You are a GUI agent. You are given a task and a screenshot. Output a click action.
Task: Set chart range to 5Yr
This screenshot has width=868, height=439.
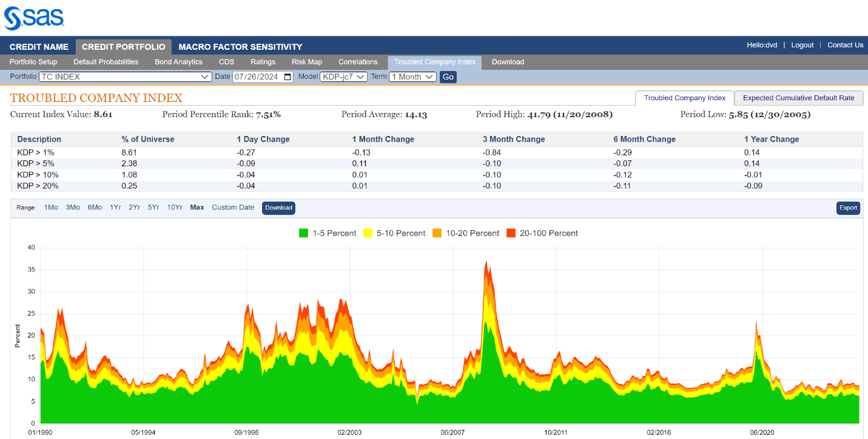(153, 208)
